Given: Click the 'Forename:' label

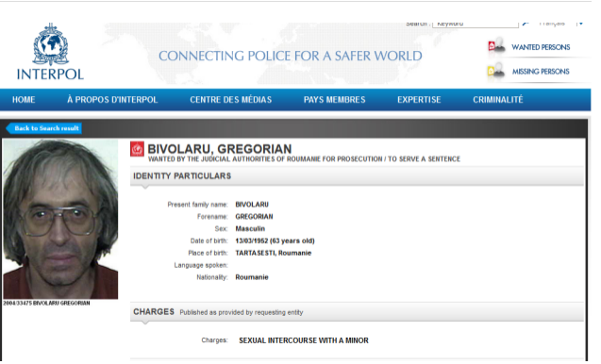Looking at the screenshot, I should point(212,217).
